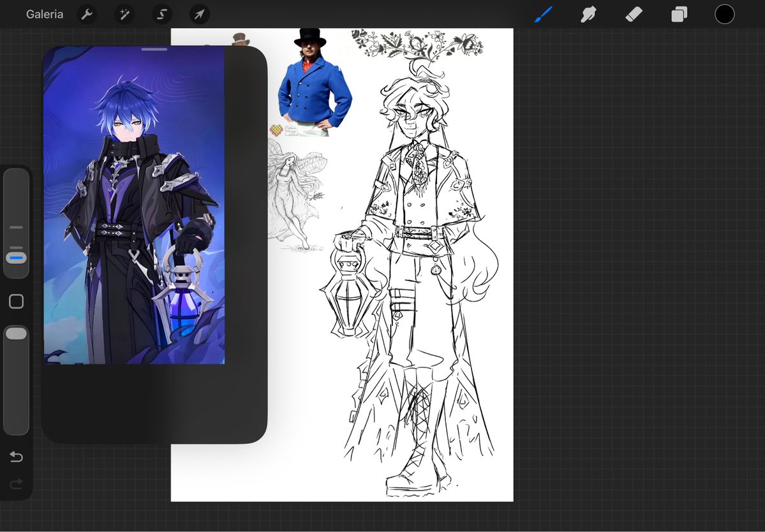
Task: Select the Brush paint tool
Action: (544, 14)
